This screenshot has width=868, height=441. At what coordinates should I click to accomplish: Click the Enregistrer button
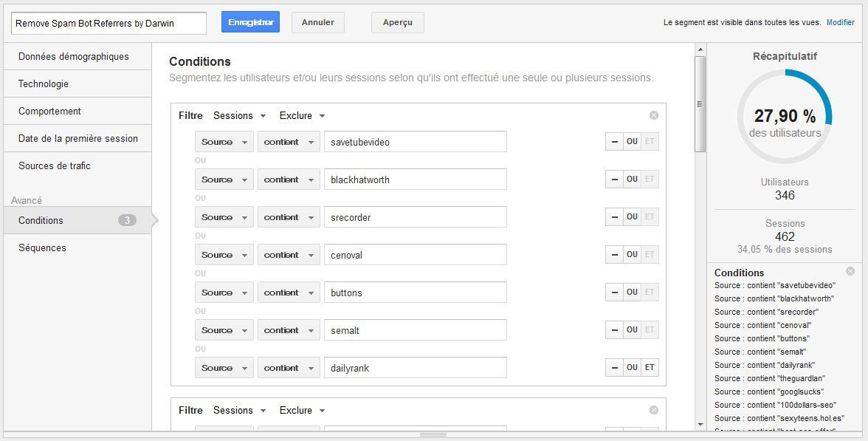pyautogui.click(x=250, y=22)
